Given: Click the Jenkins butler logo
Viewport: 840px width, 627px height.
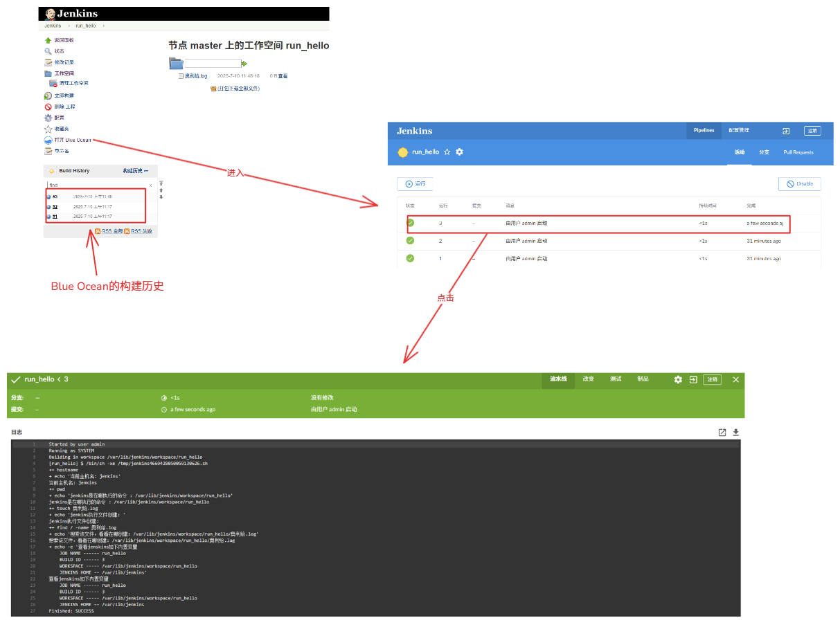Looking at the screenshot, I should 50,14.
